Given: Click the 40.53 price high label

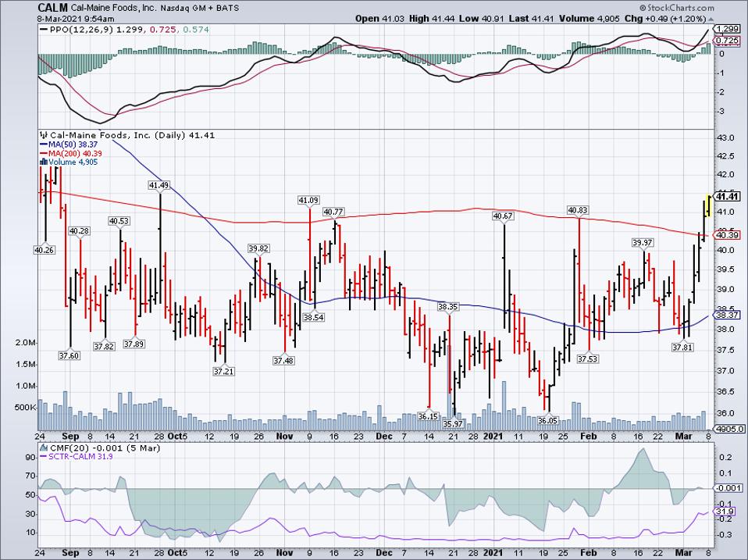Looking at the screenshot, I should click(x=119, y=221).
